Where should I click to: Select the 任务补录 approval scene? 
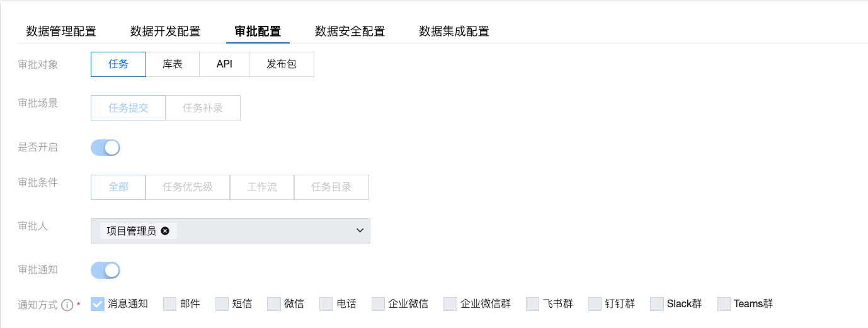[x=203, y=108]
